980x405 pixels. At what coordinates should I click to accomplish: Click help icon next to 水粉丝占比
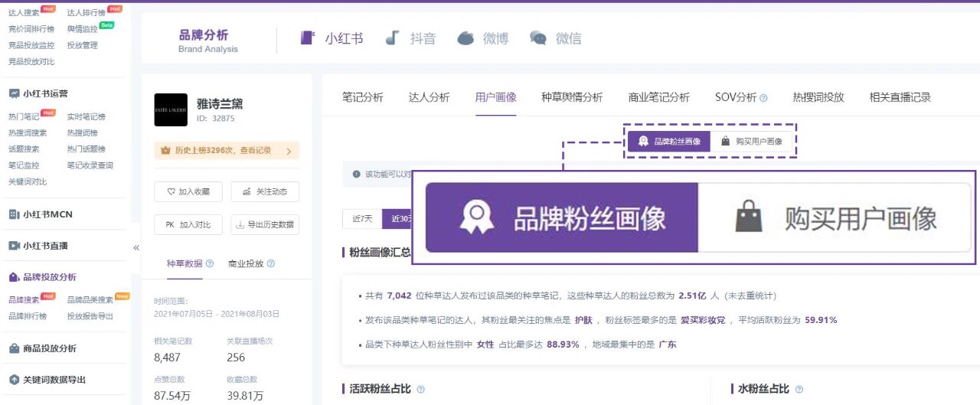pos(799,390)
